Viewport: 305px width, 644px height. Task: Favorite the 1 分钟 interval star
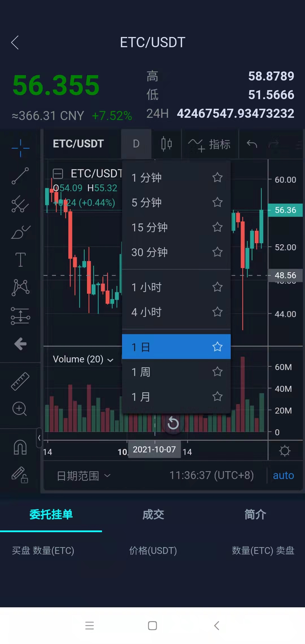pyautogui.click(x=217, y=177)
